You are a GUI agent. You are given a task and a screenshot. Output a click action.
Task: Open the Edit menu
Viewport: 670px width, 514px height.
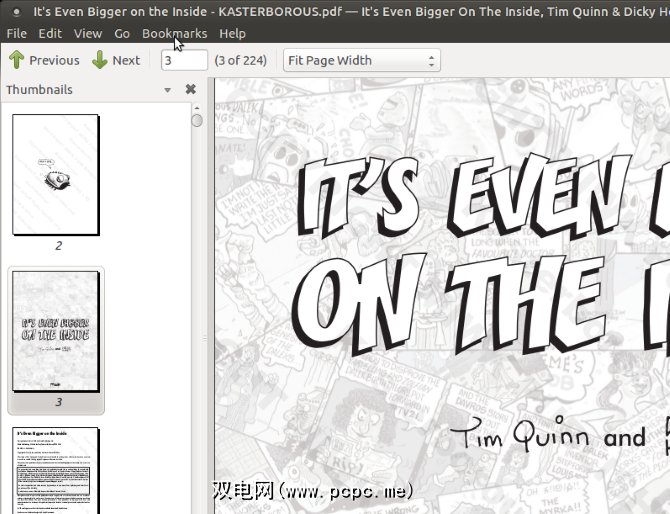tap(50, 33)
